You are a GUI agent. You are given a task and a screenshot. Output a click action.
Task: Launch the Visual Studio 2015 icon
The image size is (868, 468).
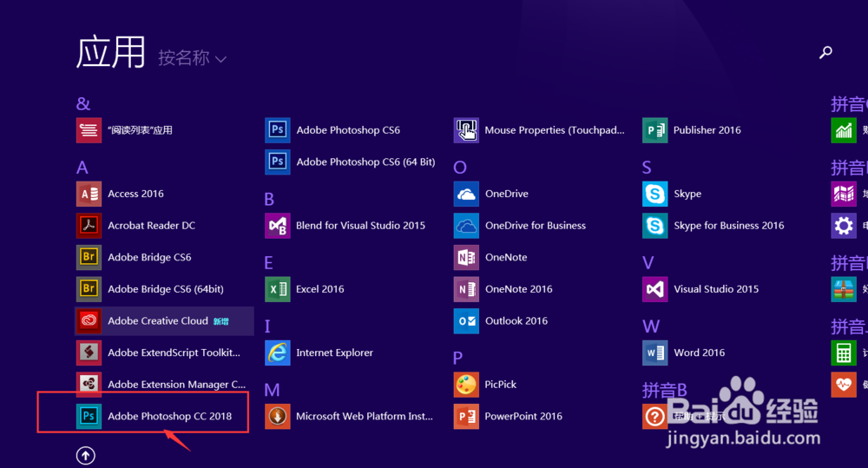coord(654,288)
